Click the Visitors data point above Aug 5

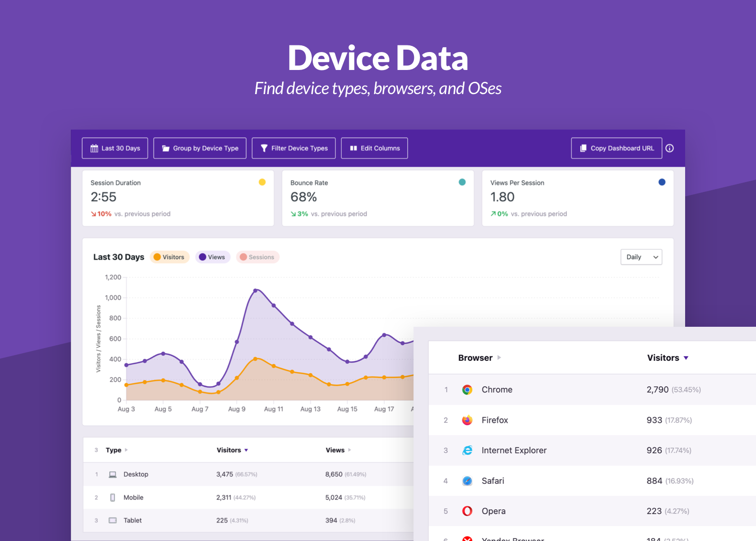pos(163,380)
